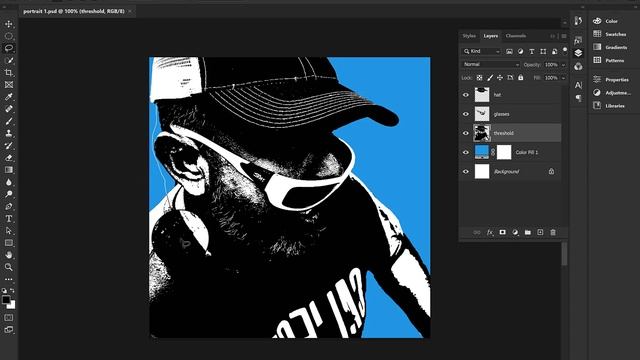Select the Gradient tool

[9, 170]
